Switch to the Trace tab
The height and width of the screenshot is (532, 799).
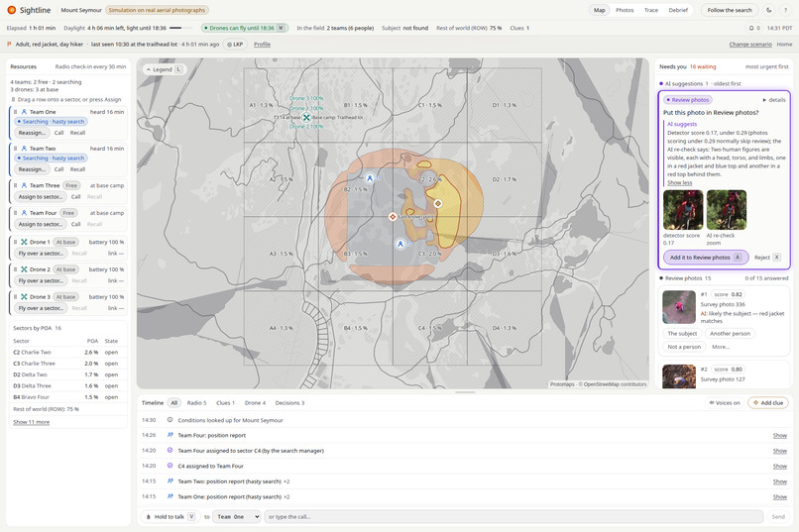pos(650,10)
